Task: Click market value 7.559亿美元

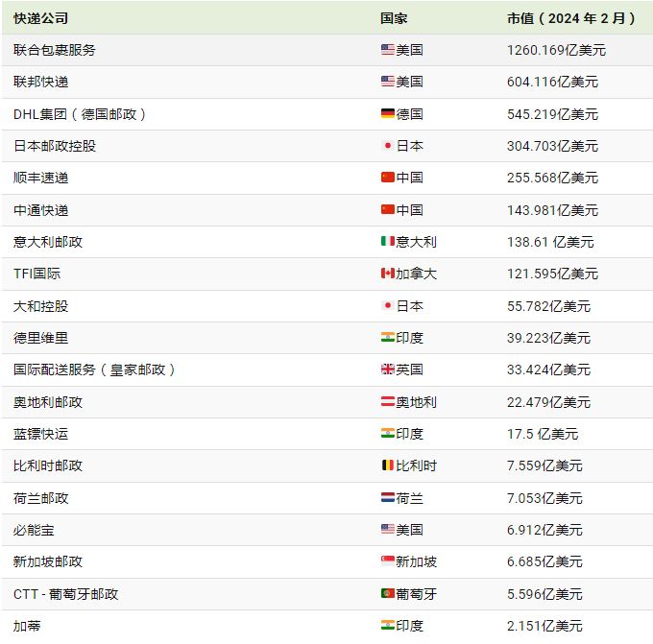Action: click(544, 465)
